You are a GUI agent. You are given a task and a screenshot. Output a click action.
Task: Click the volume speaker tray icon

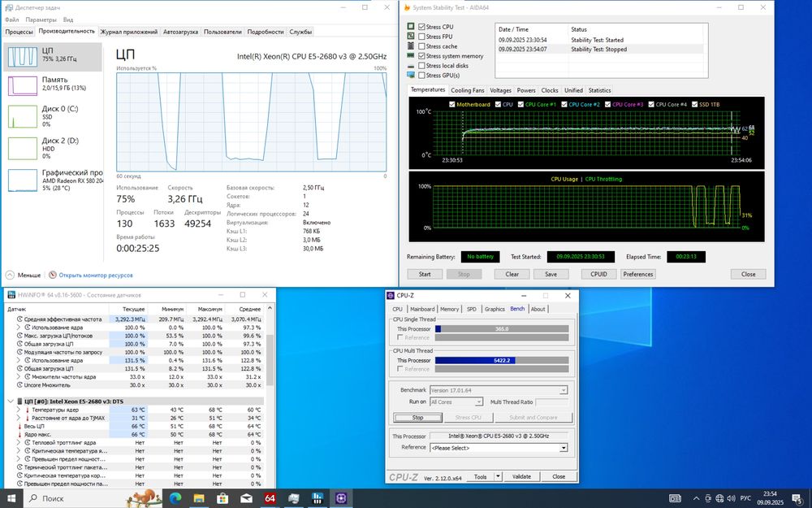[732, 498]
